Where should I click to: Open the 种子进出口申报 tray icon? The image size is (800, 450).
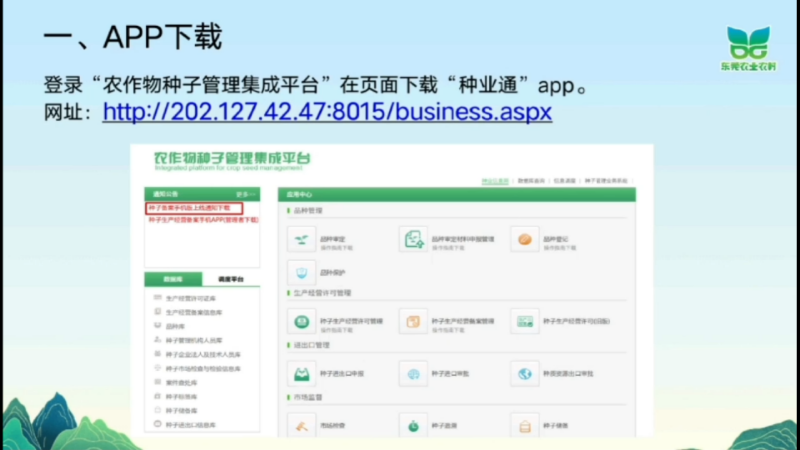point(301,374)
